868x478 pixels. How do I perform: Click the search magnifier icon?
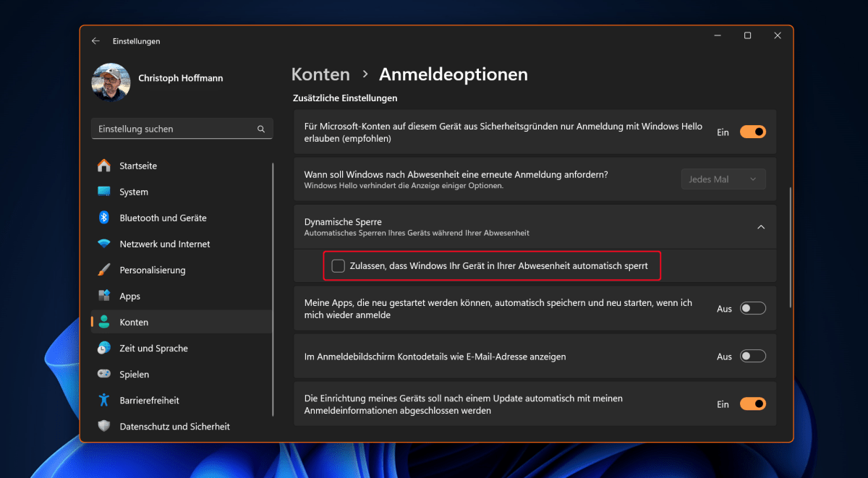click(261, 129)
